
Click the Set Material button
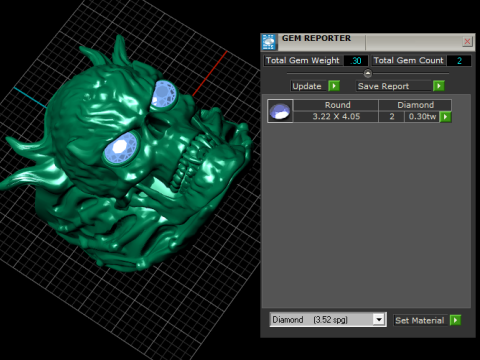[421, 320]
